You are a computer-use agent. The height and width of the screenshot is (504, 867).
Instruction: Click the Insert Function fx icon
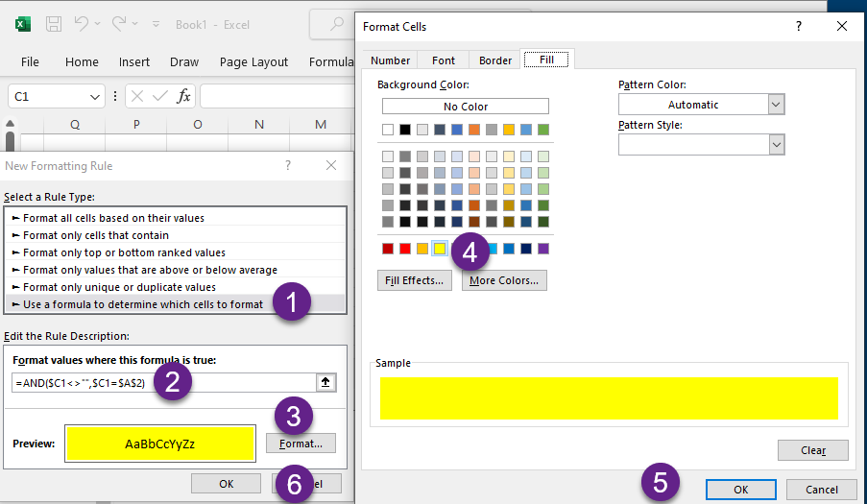tap(183, 96)
